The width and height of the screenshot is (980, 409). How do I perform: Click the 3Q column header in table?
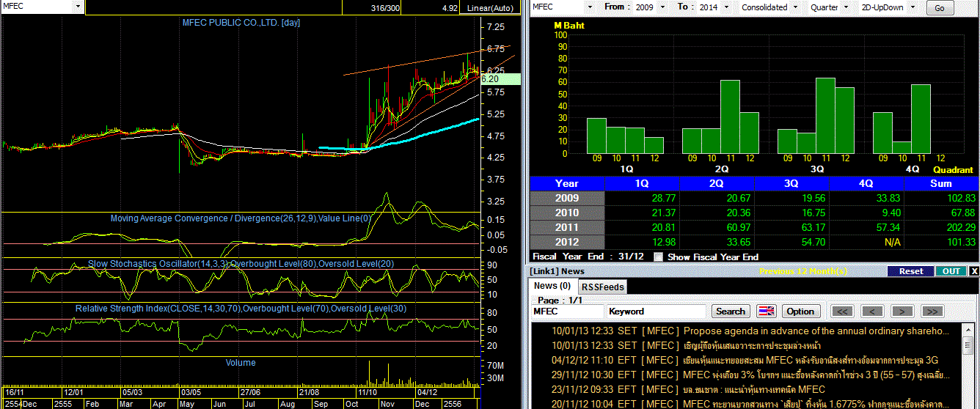791,183
